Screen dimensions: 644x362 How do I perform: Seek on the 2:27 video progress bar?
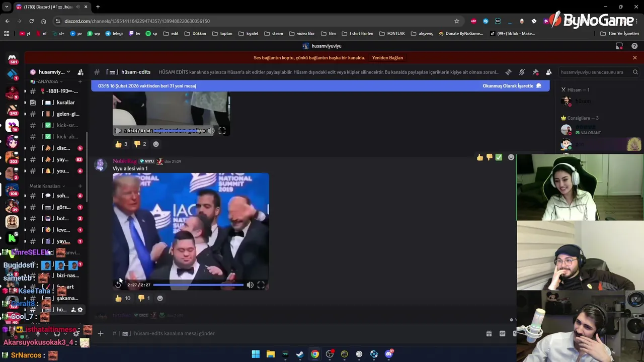tap(198, 285)
